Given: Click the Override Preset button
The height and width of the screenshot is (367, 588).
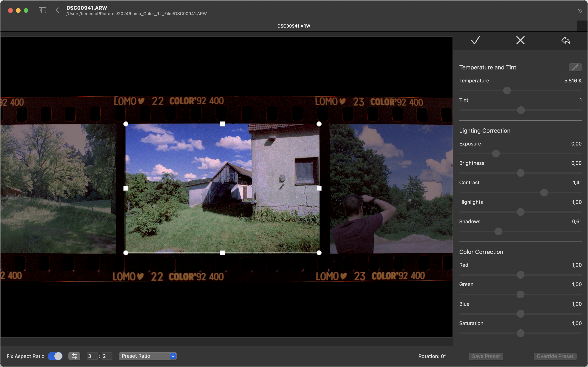Looking at the screenshot, I should pos(555,356).
